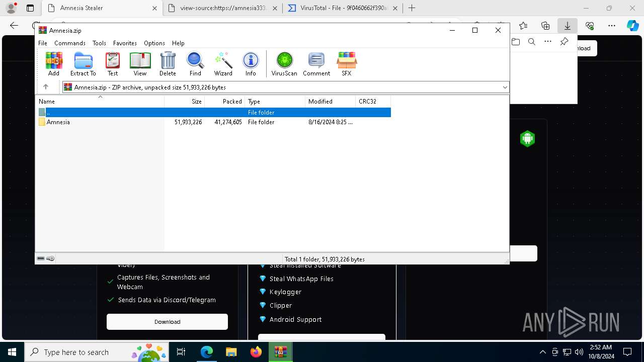Switch to the Amnesia Stealer tab

point(101,8)
